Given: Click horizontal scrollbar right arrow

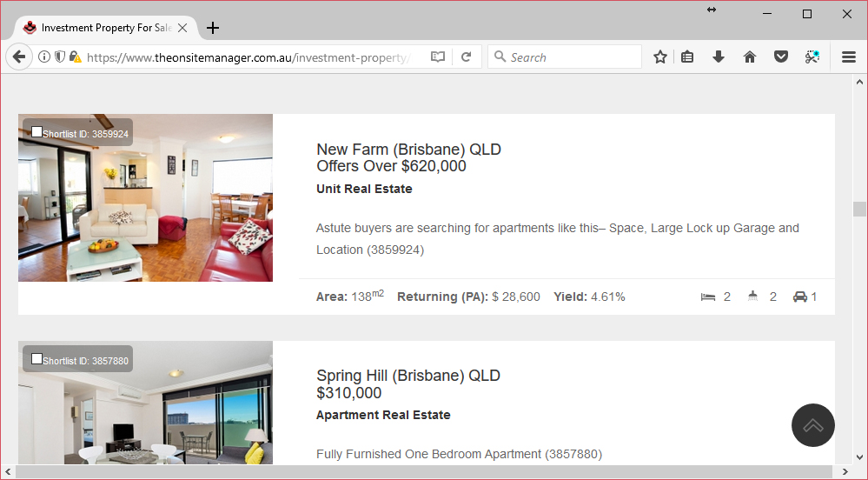Looking at the screenshot, I should coord(845,471).
